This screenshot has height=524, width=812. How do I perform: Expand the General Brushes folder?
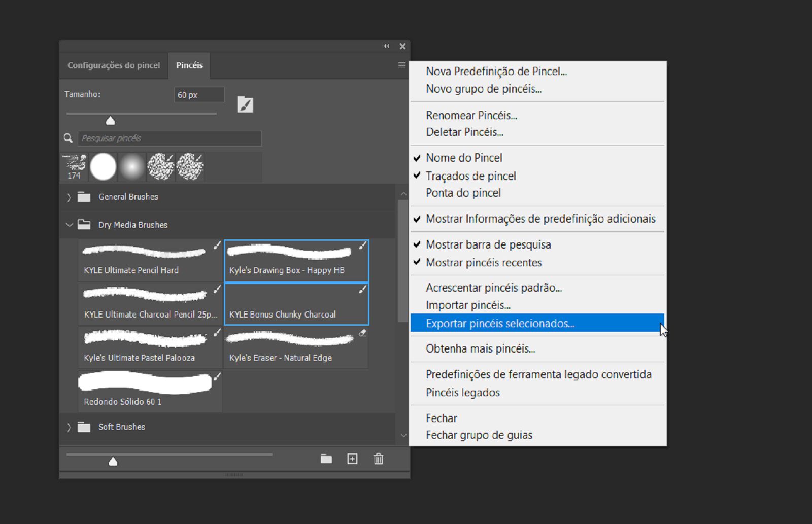70,197
